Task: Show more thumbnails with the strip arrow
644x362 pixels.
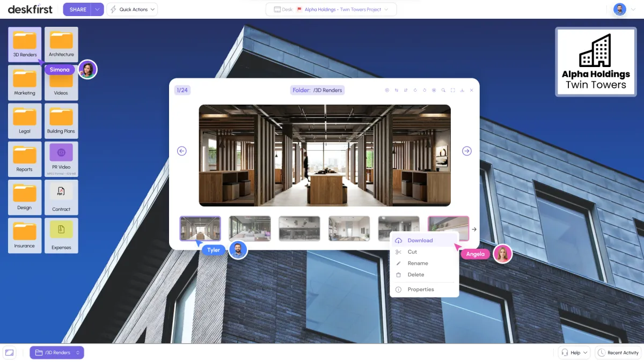Action: click(474, 229)
